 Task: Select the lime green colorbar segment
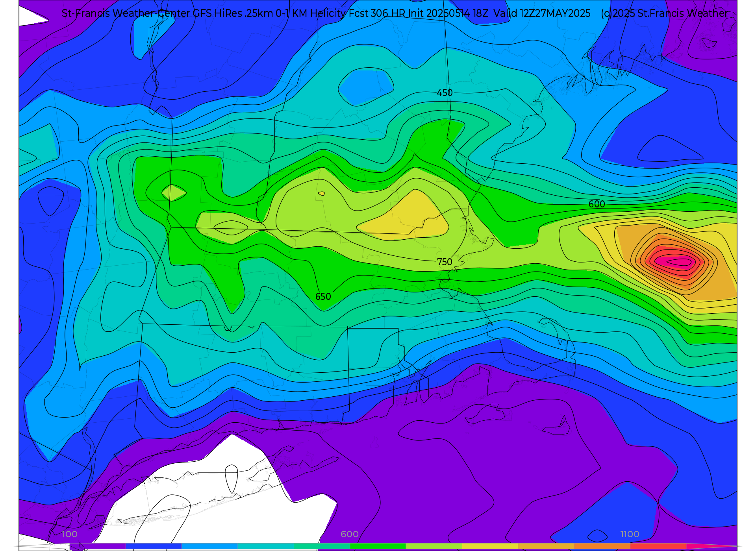(434, 546)
